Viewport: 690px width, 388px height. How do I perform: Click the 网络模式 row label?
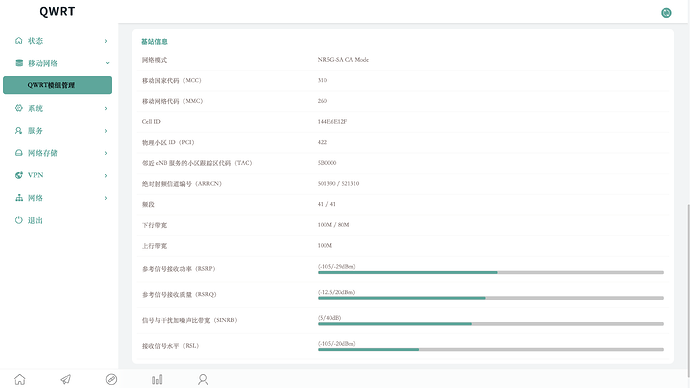point(154,60)
